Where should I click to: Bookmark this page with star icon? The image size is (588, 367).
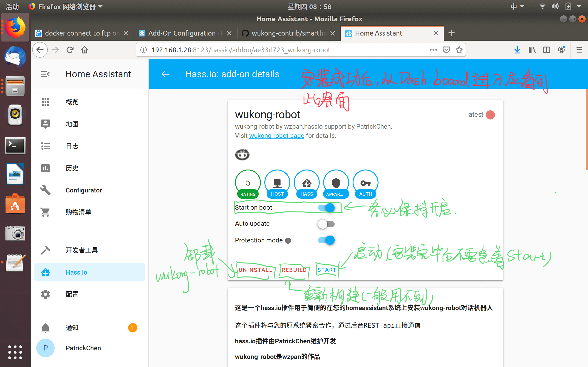[459, 50]
